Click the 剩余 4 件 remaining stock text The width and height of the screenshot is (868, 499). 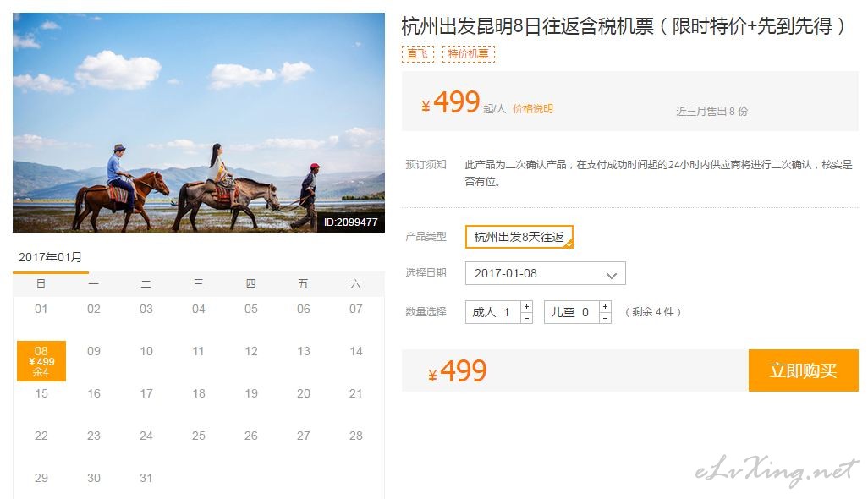(x=653, y=312)
